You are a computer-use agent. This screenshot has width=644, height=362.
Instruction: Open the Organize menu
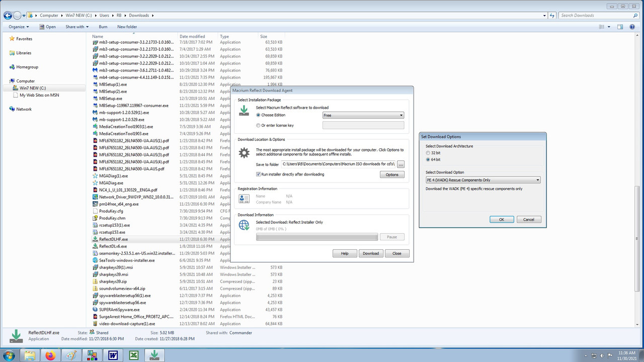19,27
